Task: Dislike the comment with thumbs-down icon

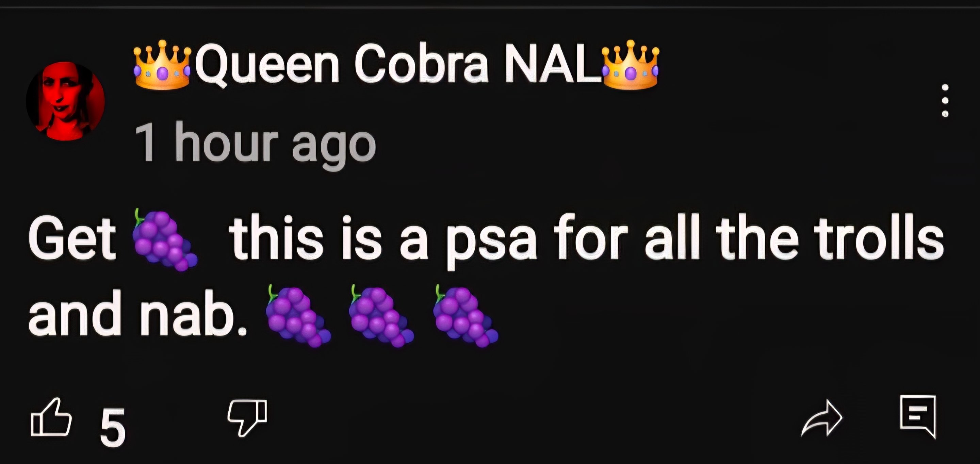Action: click(x=247, y=418)
